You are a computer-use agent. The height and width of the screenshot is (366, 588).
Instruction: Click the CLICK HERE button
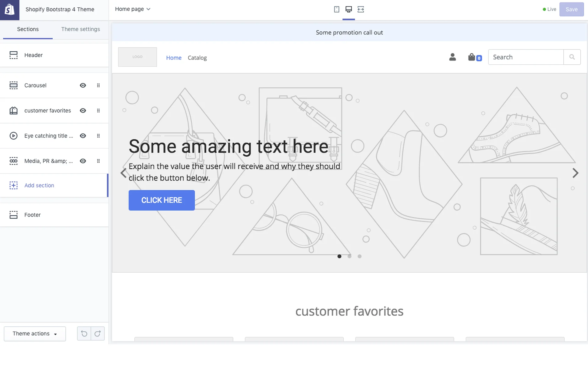(161, 200)
